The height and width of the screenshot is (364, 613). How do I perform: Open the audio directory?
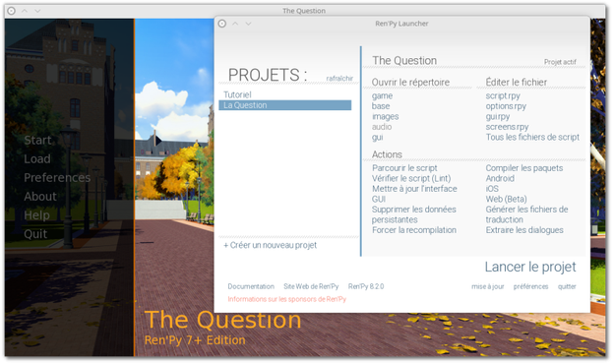382,127
